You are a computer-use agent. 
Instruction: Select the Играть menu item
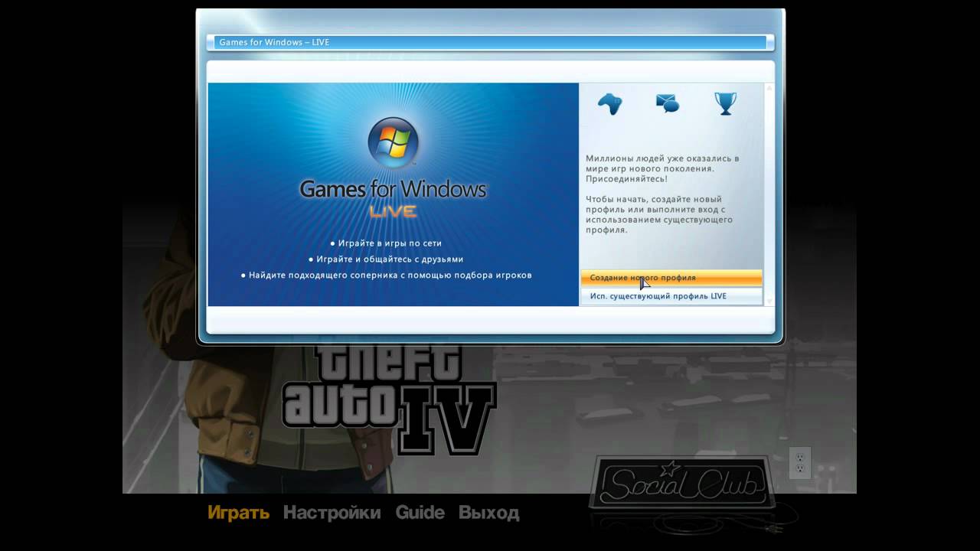pos(238,513)
